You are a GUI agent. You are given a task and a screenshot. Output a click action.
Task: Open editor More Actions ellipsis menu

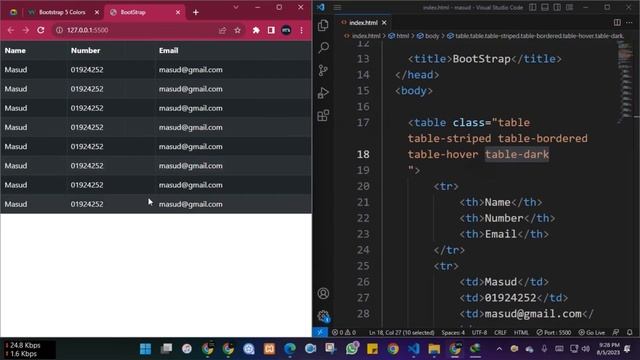pyautogui.click(x=629, y=22)
